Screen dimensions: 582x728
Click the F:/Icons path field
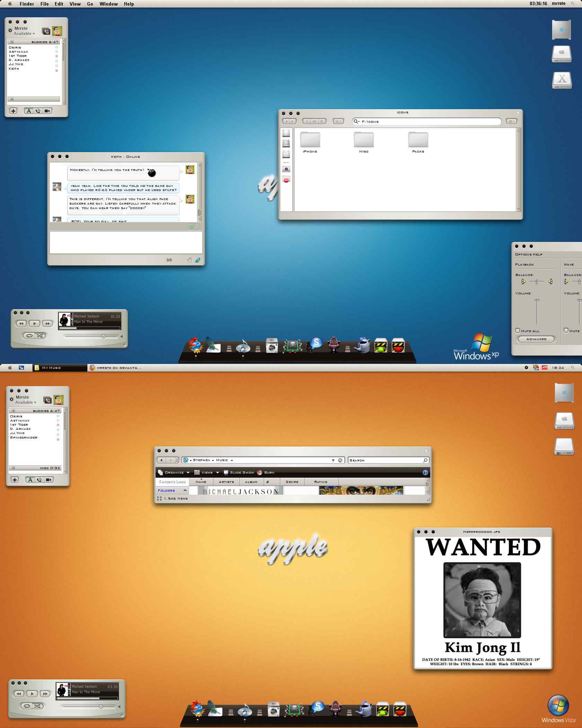point(426,121)
